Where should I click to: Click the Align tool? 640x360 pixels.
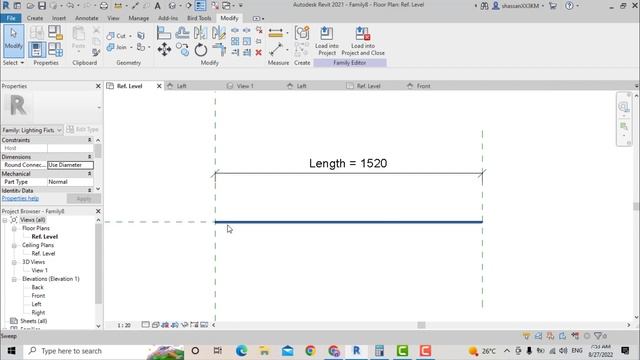click(164, 33)
